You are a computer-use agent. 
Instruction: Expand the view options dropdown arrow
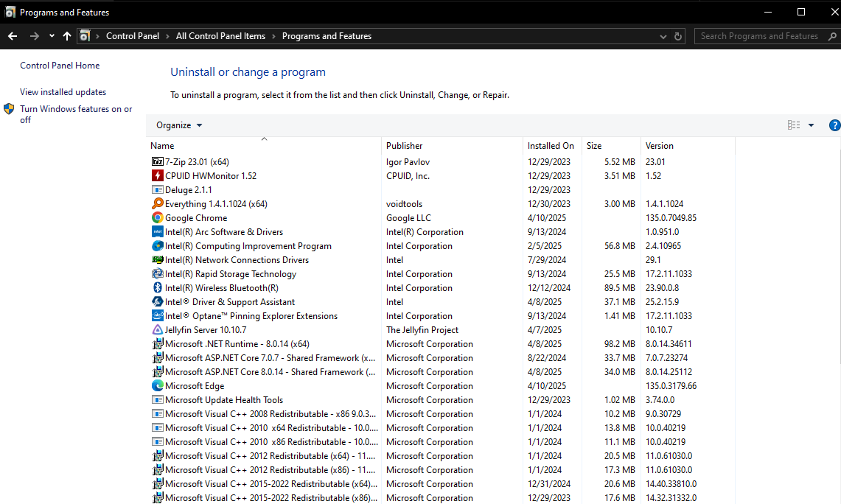point(811,125)
